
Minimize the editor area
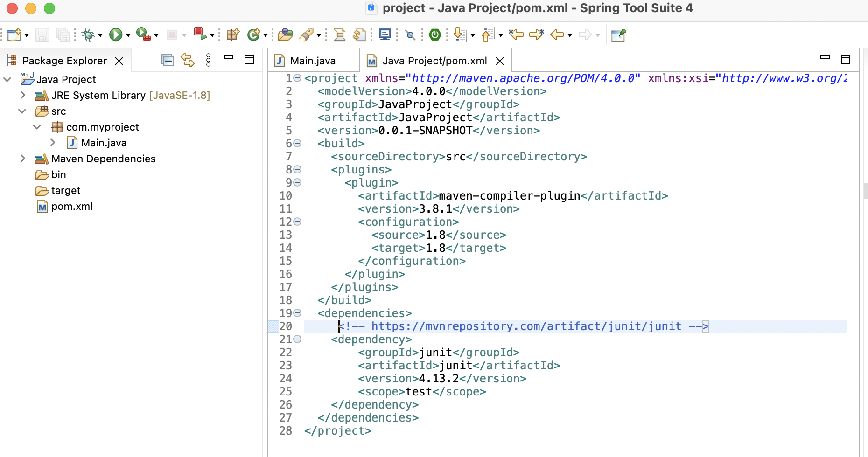825,57
